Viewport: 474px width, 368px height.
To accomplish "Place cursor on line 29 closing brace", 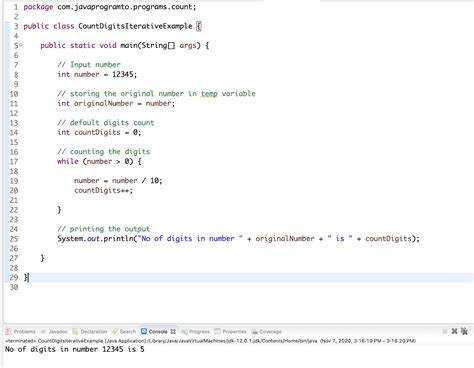I will 26,277.
